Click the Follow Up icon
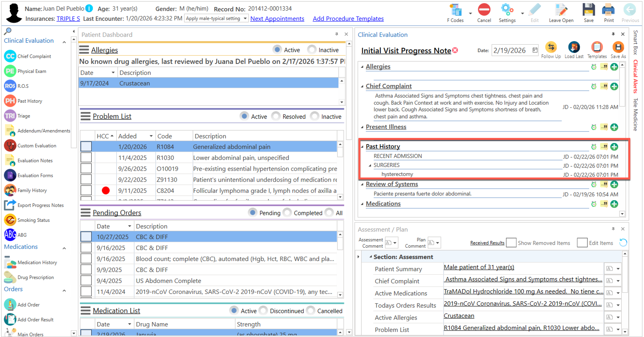 (551, 47)
